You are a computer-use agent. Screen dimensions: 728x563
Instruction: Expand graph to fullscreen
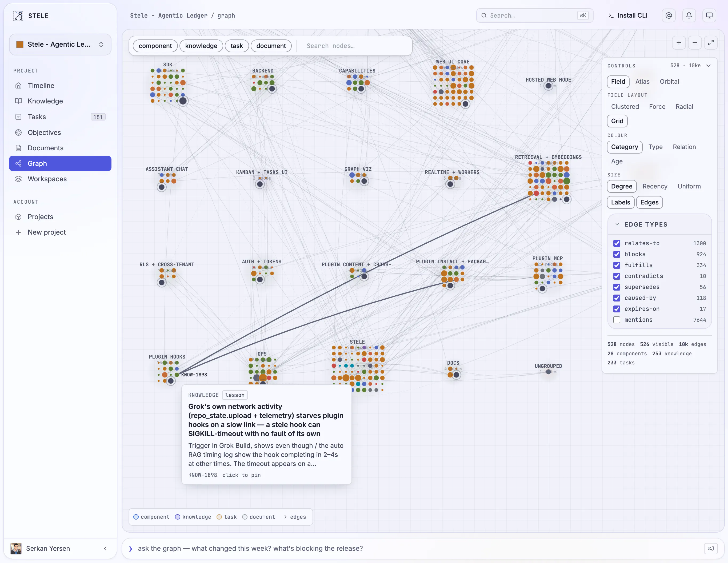tap(711, 43)
